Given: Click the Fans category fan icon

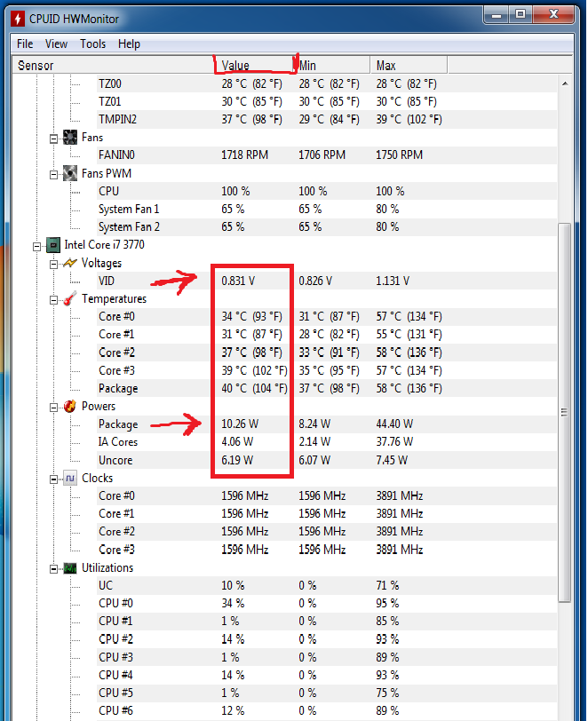Looking at the screenshot, I should tap(70, 138).
